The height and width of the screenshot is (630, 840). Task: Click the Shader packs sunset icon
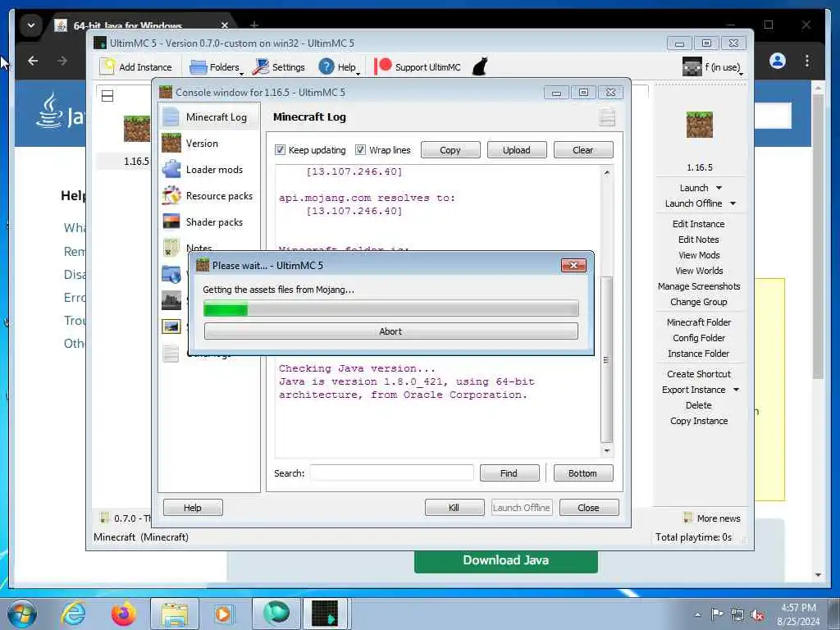(171, 221)
